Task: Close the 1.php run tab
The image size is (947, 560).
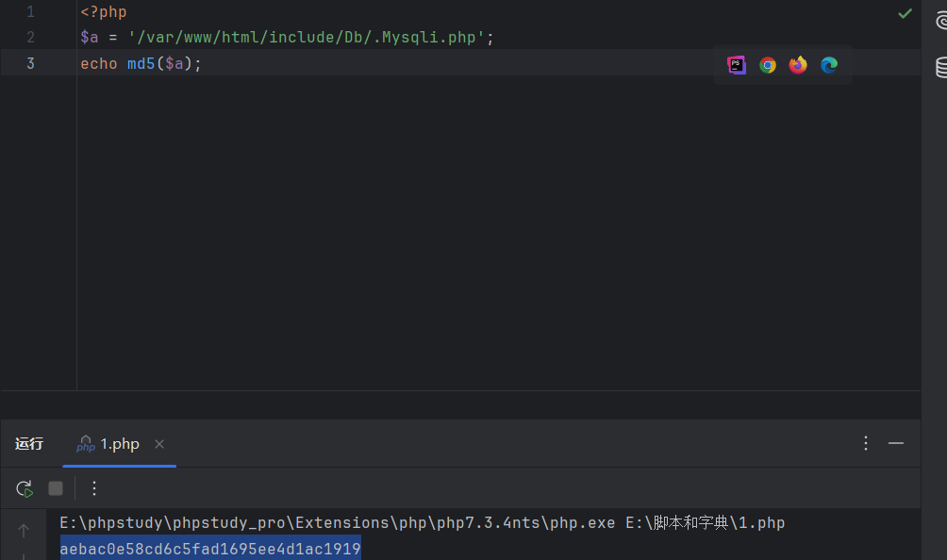Action: (x=159, y=444)
